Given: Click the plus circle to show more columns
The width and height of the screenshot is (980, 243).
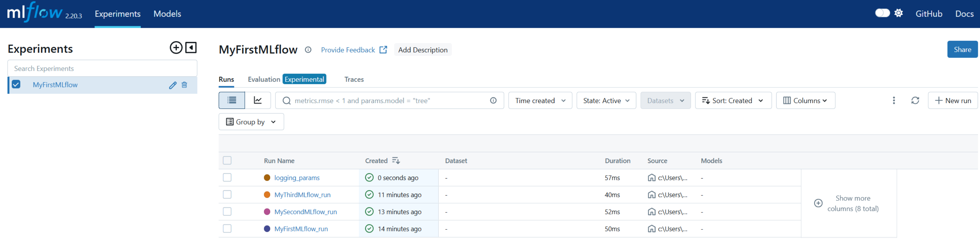Looking at the screenshot, I should (818, 203).
